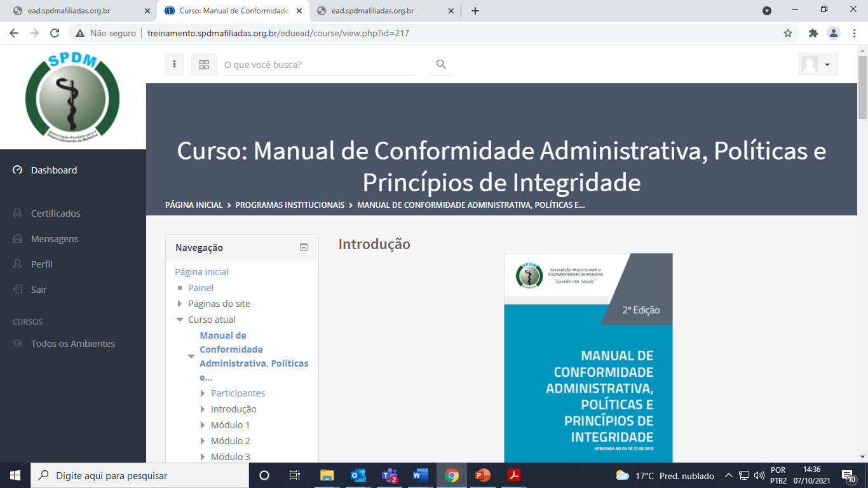Open Mensagens in the sidebar

[x=55, y=239]
